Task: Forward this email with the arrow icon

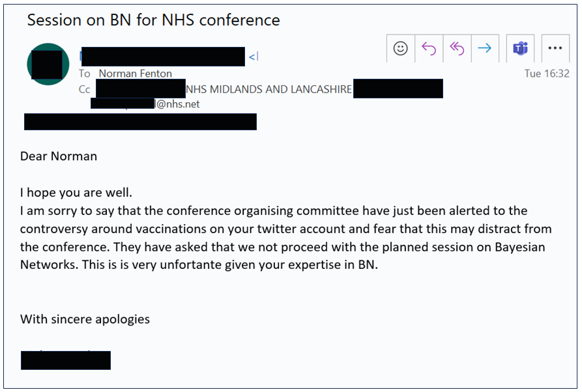Action: pyautogui.click(x=484, y=48)
